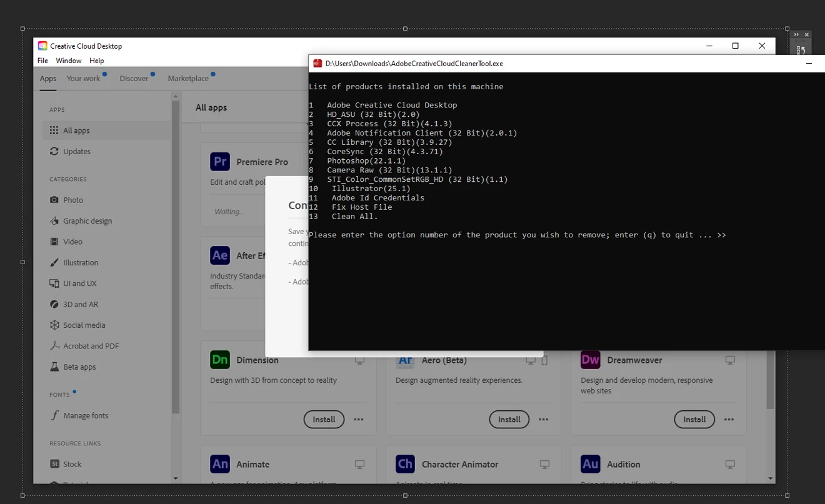
Task: Open the Help menu
Action: [x=97, y=61]
